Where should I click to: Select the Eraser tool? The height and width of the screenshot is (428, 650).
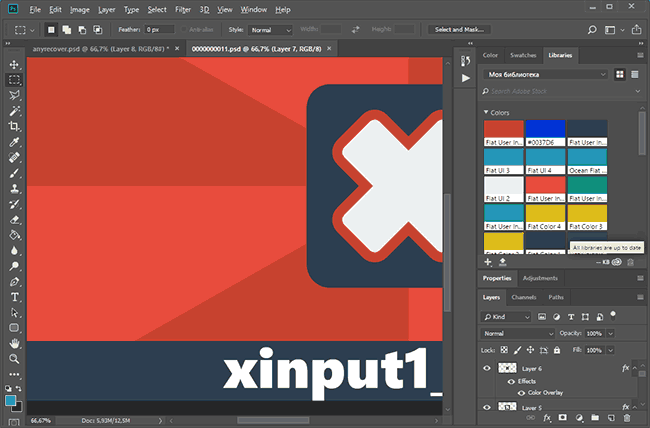(15, 219)
